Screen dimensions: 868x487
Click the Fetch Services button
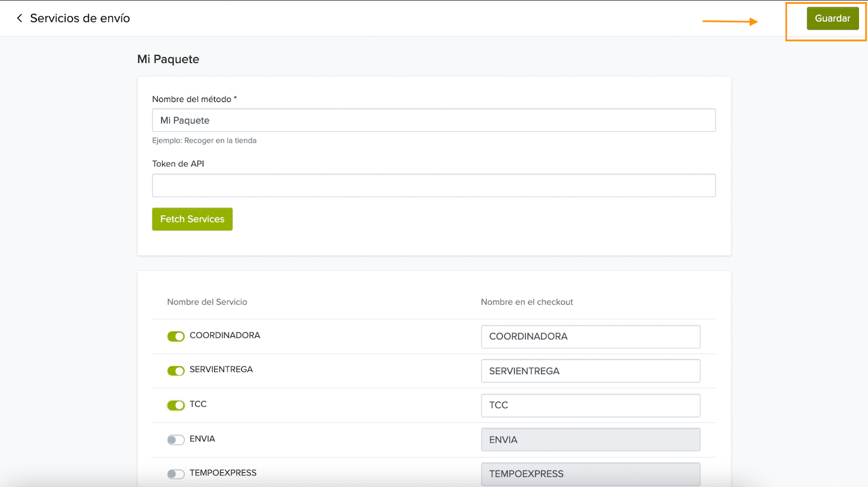coord(192,219)
